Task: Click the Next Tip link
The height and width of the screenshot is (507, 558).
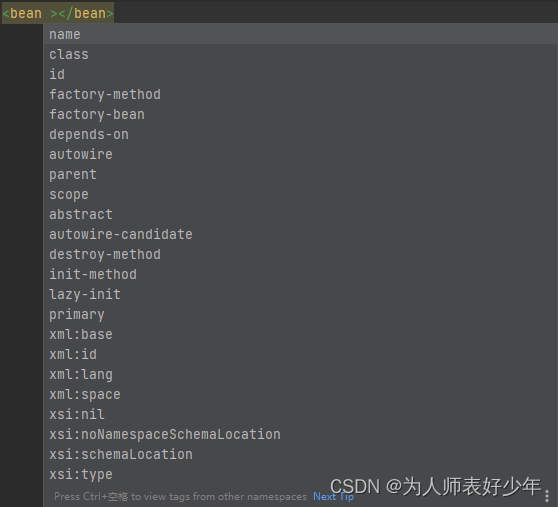Action: pyautogui.click(x=333, y=496)
